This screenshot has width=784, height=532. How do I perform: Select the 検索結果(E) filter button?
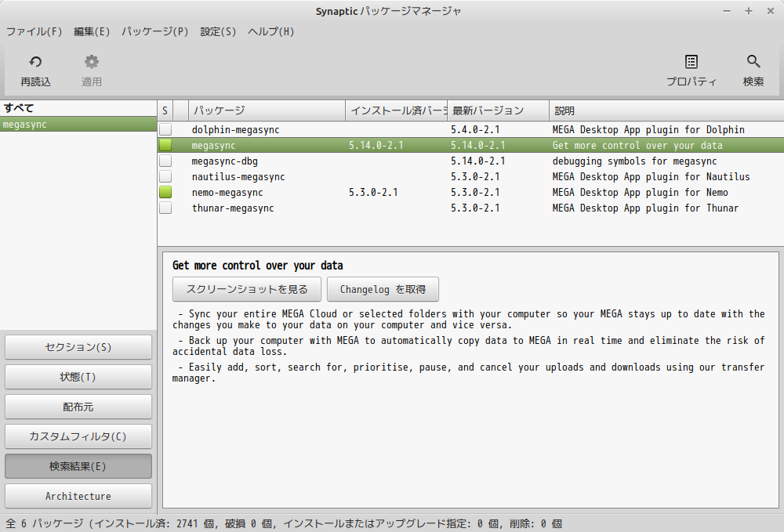[78, 466]
